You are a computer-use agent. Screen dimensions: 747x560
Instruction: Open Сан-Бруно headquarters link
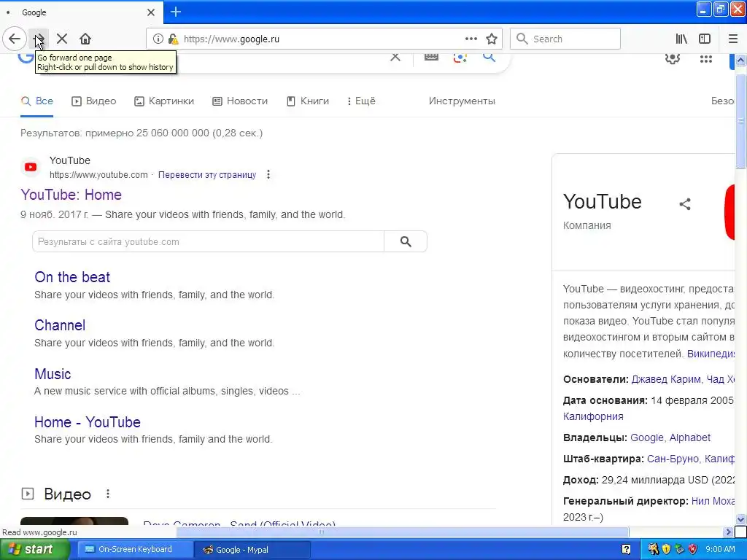(673, 459)
